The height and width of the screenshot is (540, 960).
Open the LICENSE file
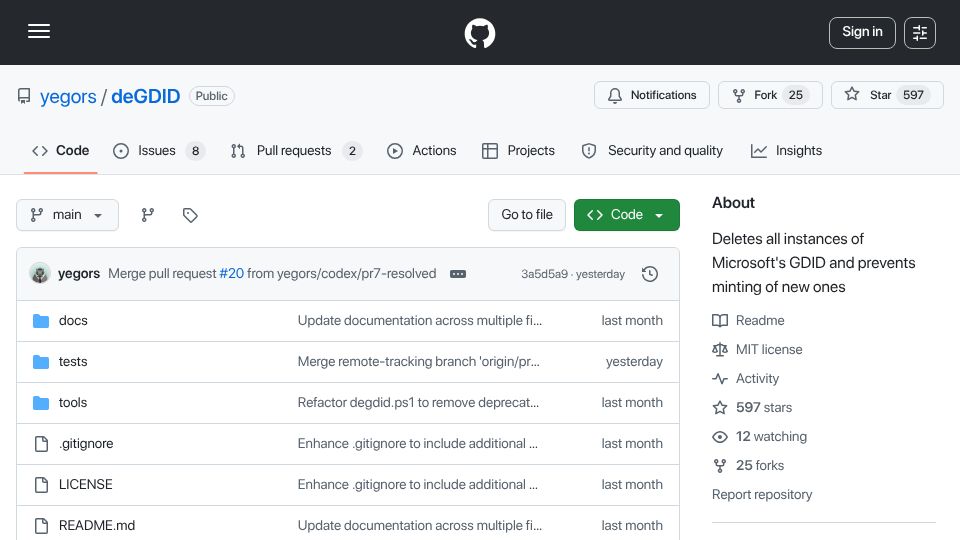(86, 485)
